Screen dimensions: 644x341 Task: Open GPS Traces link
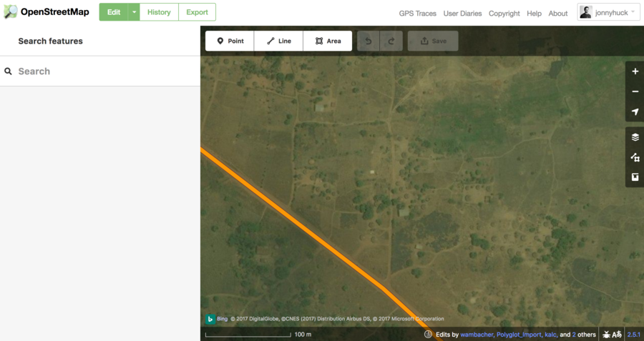coord(417,13)
